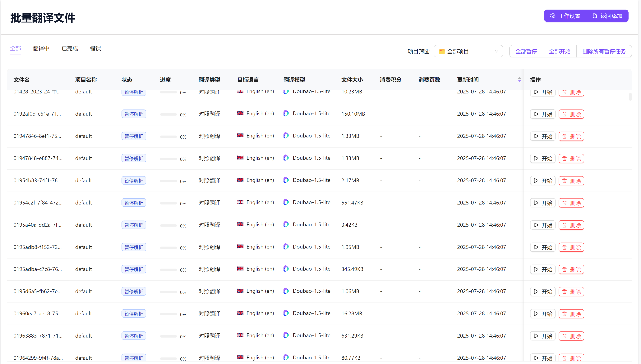Click the file name 01954c2f-7f84-472...
Image resolution: width=641 pixels, height=364 pixels.
click(x=38, y=203)
